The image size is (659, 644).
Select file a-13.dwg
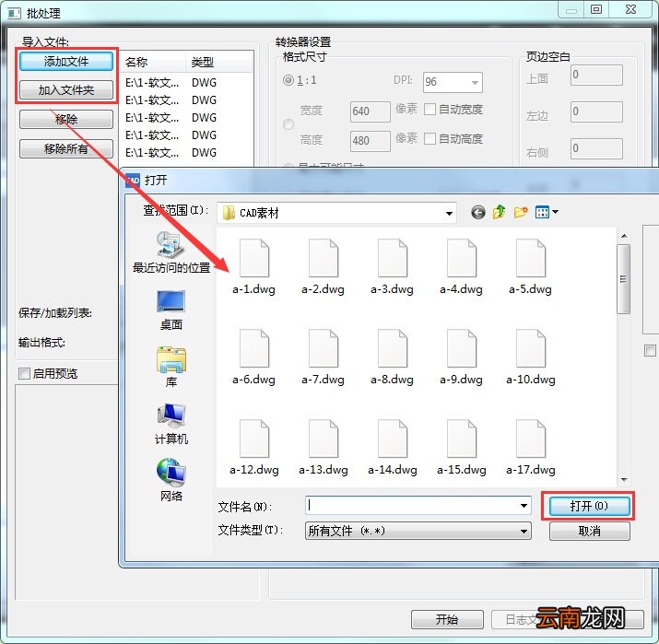(324, 448)
